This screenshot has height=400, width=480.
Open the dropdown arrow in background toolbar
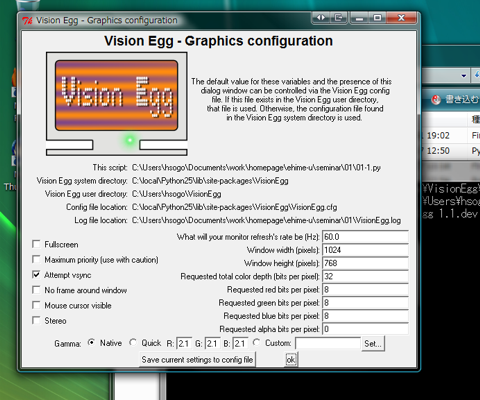coord(464,76)
